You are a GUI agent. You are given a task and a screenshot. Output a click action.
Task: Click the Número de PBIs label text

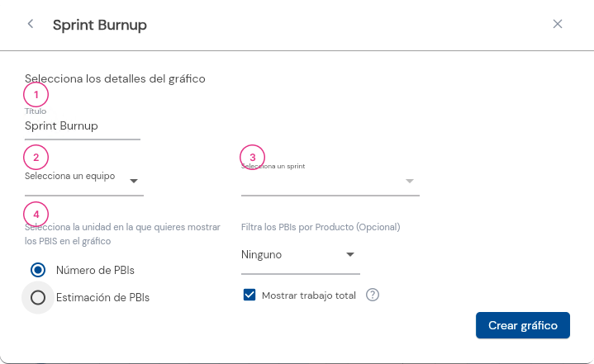point(95,270)
